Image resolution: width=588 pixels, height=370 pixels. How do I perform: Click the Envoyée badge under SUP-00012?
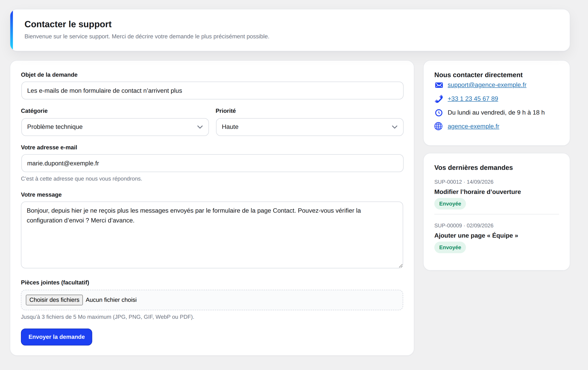tap(450, 204)
